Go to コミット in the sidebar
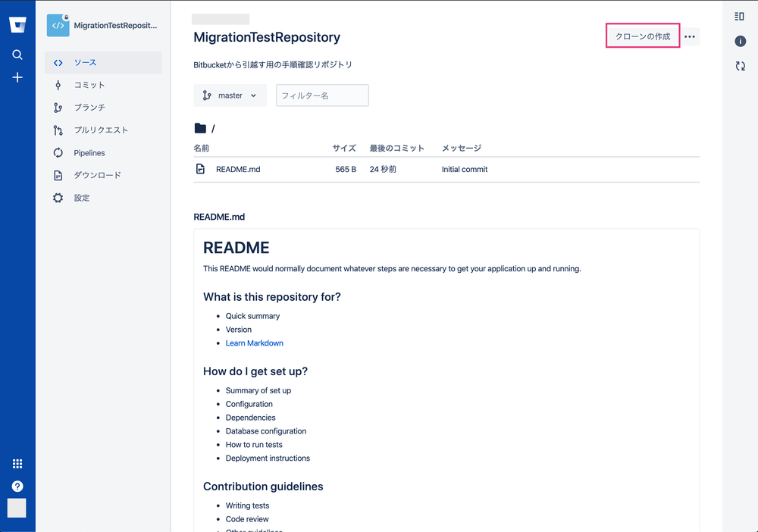The width and height of the screenshot is (758, 532). 89,85
